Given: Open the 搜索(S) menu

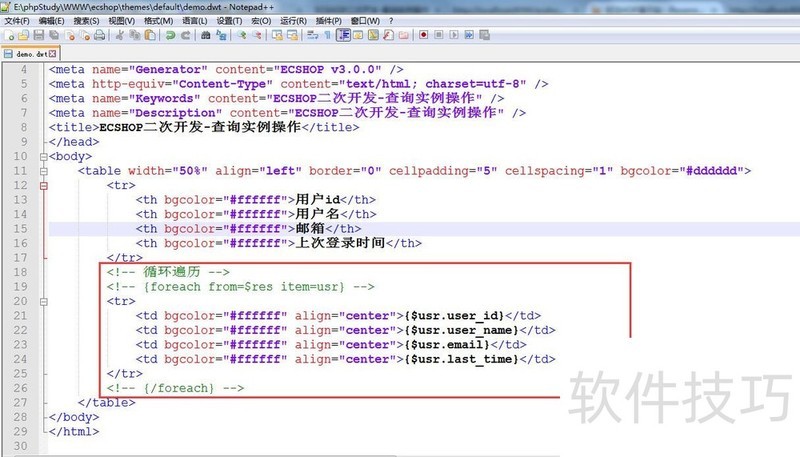Looking at the screenshot, I should click(x=86, y=20).
